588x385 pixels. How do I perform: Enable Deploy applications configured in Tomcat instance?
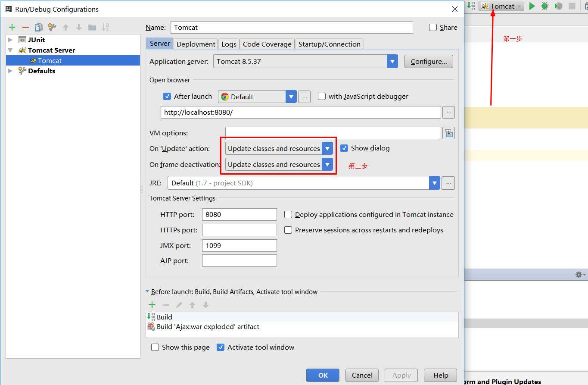tap(288, 215)
